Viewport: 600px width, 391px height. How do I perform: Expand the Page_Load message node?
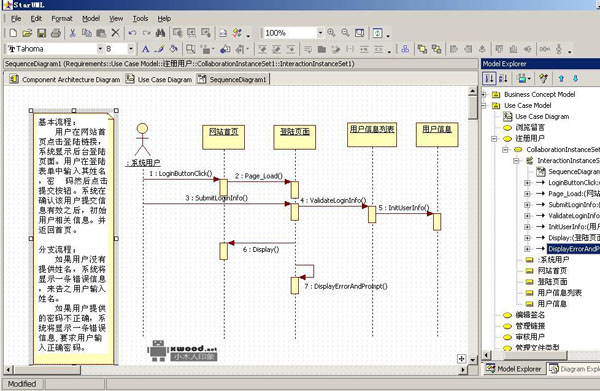tap(527, 194)
